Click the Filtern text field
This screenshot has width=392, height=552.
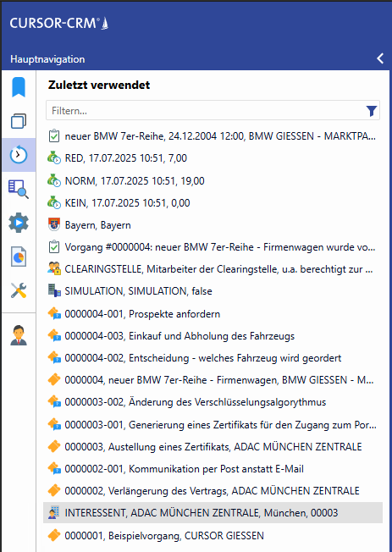213,111
